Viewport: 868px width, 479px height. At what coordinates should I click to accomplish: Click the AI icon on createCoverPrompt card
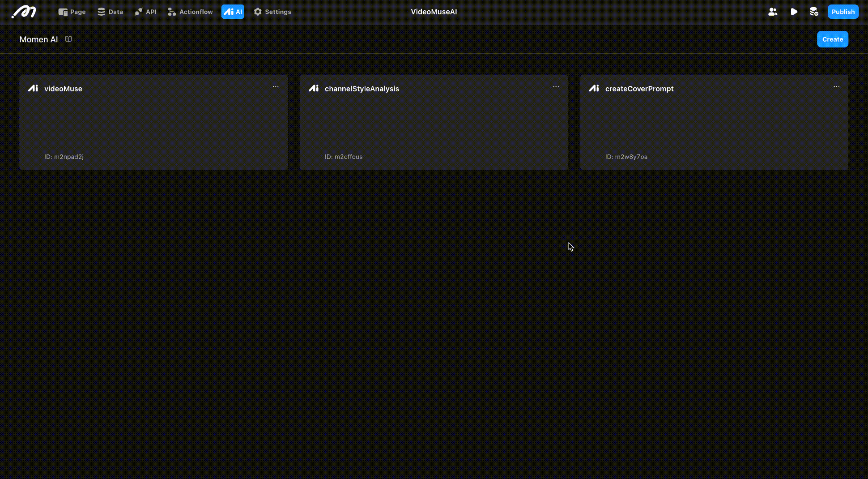[x=594, y=89]
